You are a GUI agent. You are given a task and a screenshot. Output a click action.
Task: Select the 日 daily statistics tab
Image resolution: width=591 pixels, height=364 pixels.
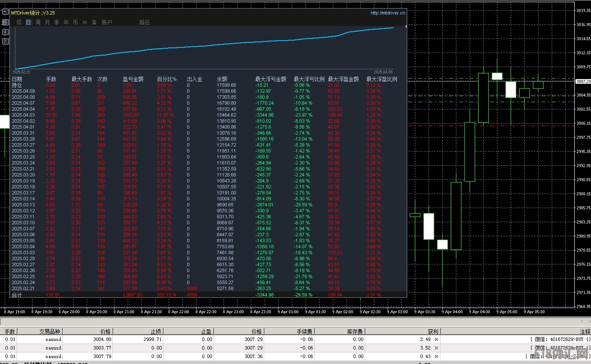(28, 22)
